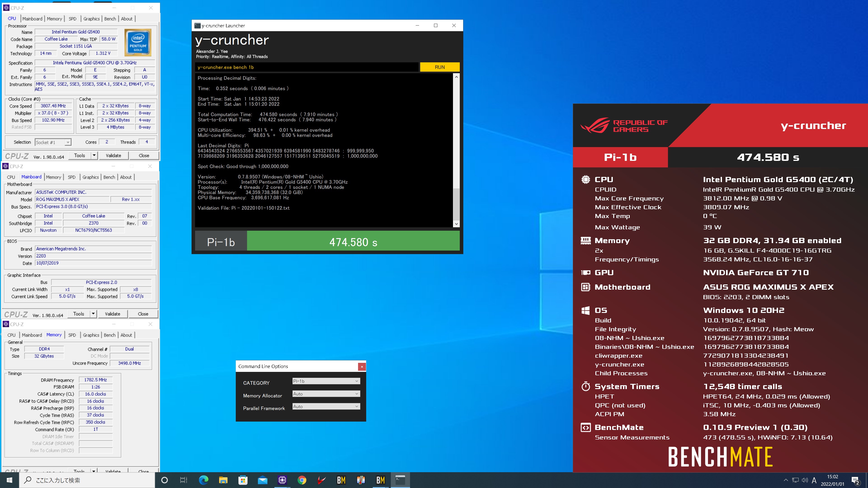Click the IME input mode A indicator

click(x=814, y=480)
